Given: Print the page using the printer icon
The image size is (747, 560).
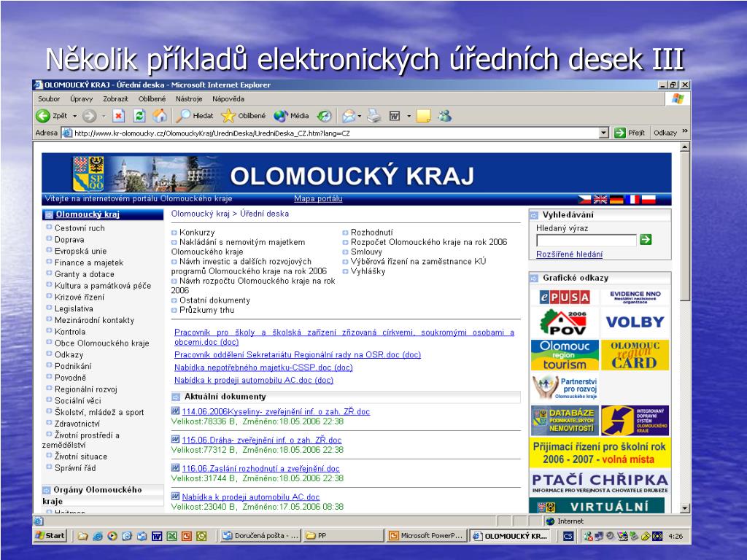Looking at the screenshot, I should 374,116.
